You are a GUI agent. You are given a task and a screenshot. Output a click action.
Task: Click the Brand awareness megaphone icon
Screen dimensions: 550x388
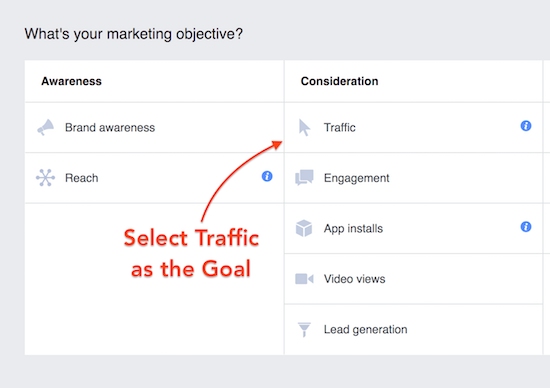tap(46, 127)
